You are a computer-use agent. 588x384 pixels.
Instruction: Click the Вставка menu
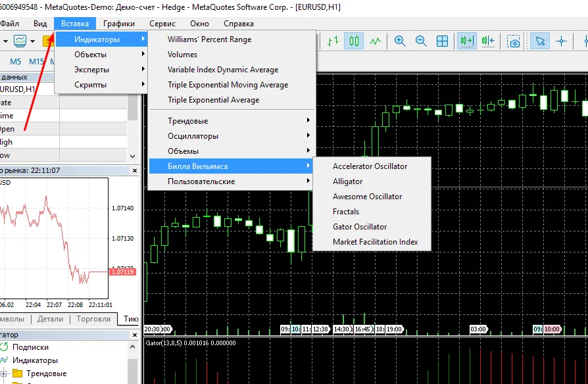tap(75, 24)
